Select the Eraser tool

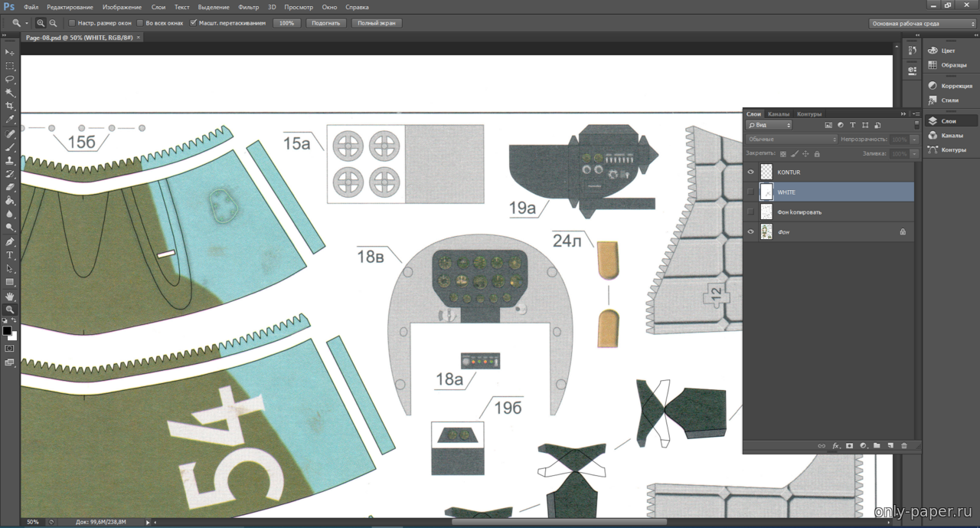click(10, 187)
